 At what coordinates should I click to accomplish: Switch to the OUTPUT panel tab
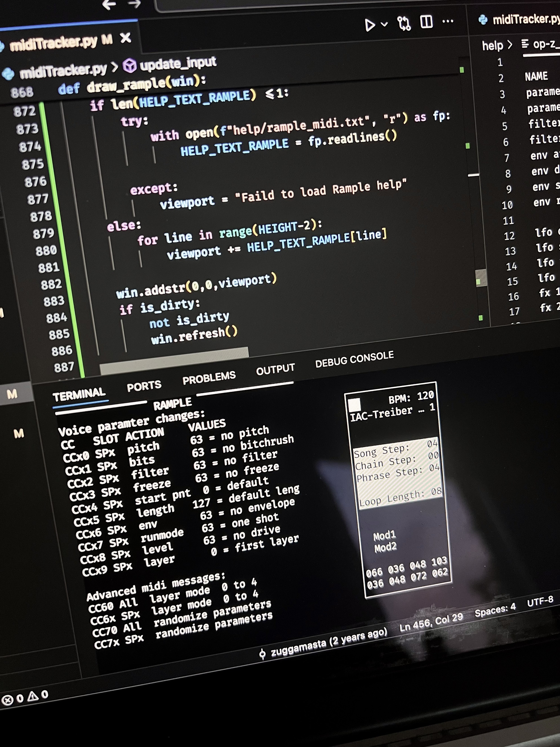tap(276, 369)
